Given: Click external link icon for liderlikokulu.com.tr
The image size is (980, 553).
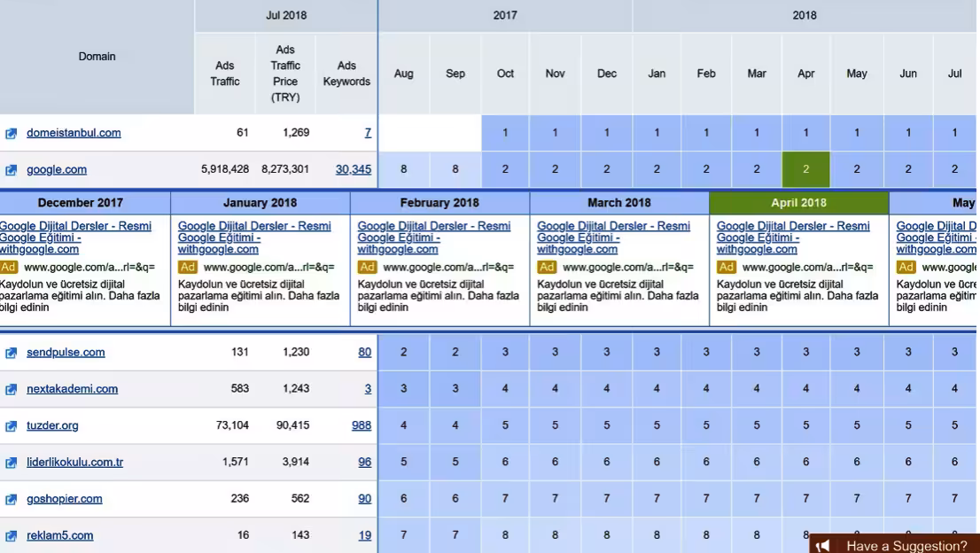Looking at the screenshot, I should point(12,463).
